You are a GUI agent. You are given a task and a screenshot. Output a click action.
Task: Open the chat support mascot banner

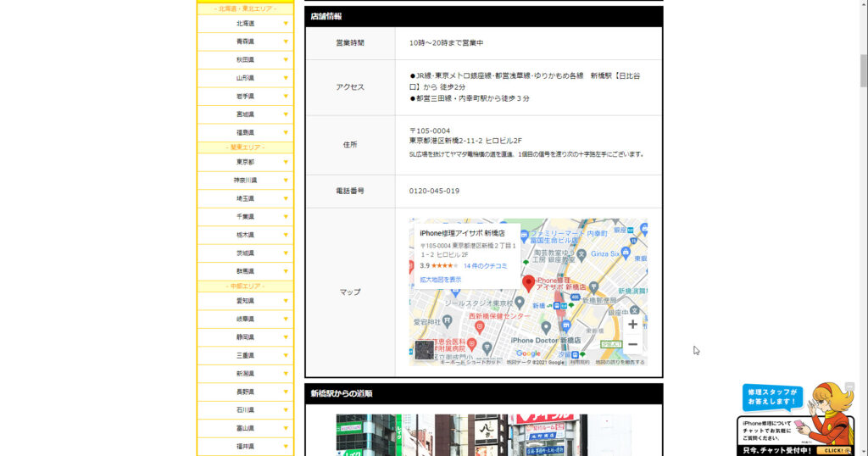[797, 419]
